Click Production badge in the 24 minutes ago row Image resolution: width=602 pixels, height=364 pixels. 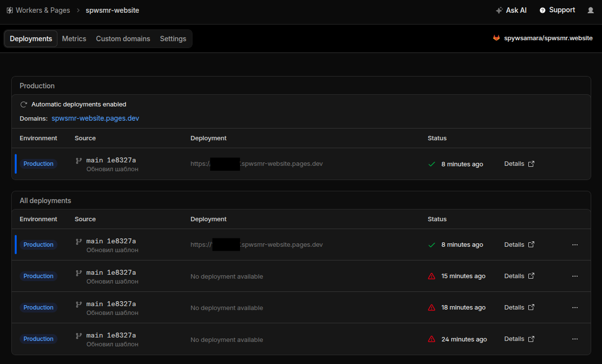(38, 339)
